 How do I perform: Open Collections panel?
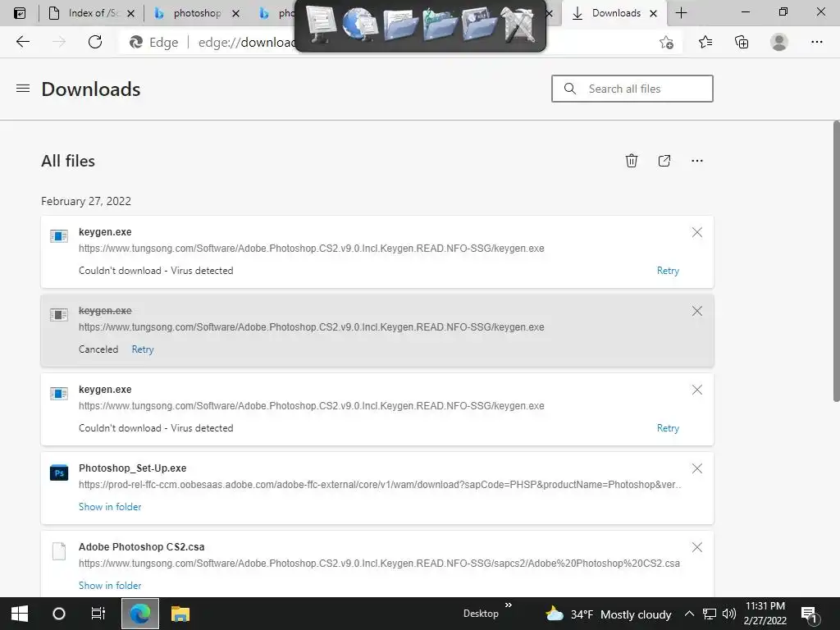point(742,42)
